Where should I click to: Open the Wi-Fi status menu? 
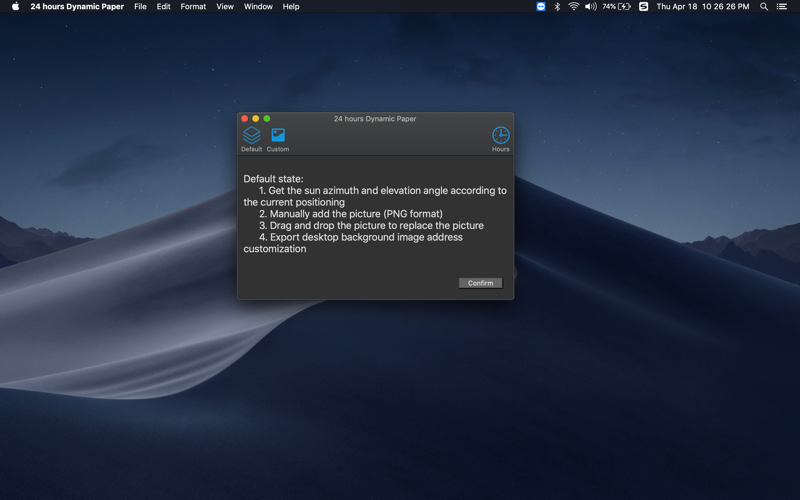click(x=573, y=7)
